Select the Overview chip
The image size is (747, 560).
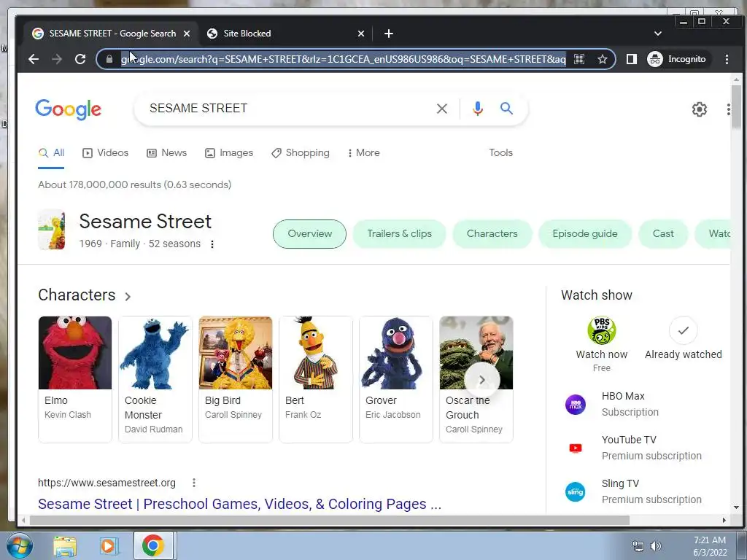click(309, 234)
